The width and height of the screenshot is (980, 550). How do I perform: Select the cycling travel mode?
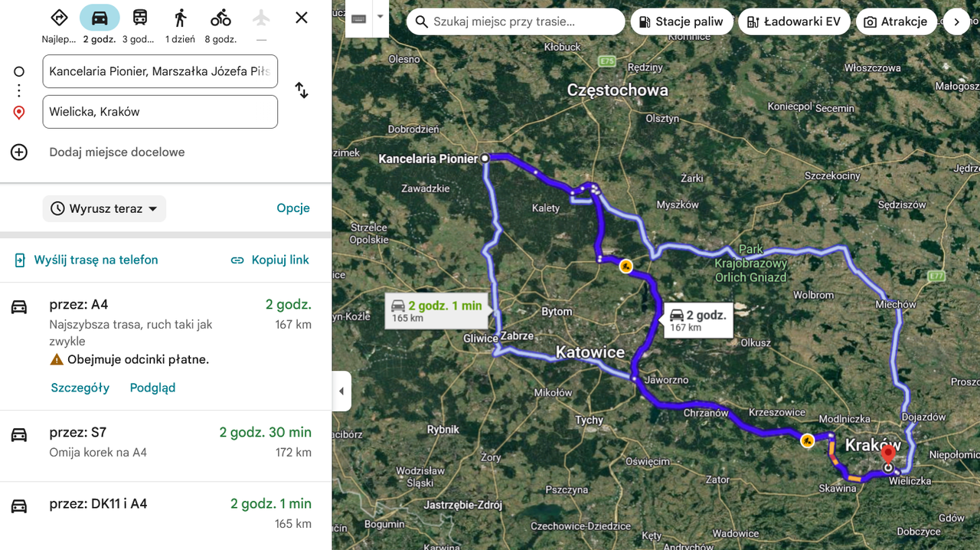coord(220,18)
